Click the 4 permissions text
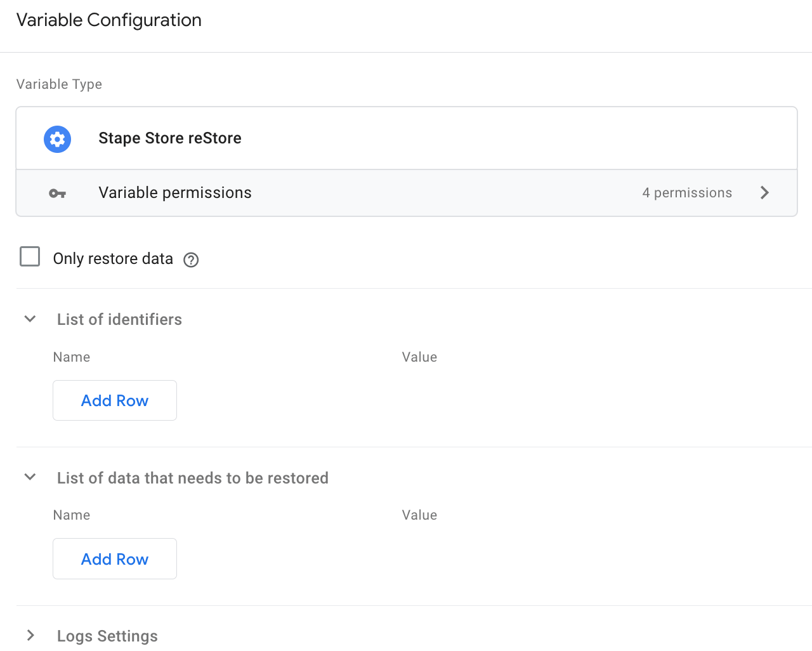The width and height of the screenshot is (812, 651). [x=687, y=193]
